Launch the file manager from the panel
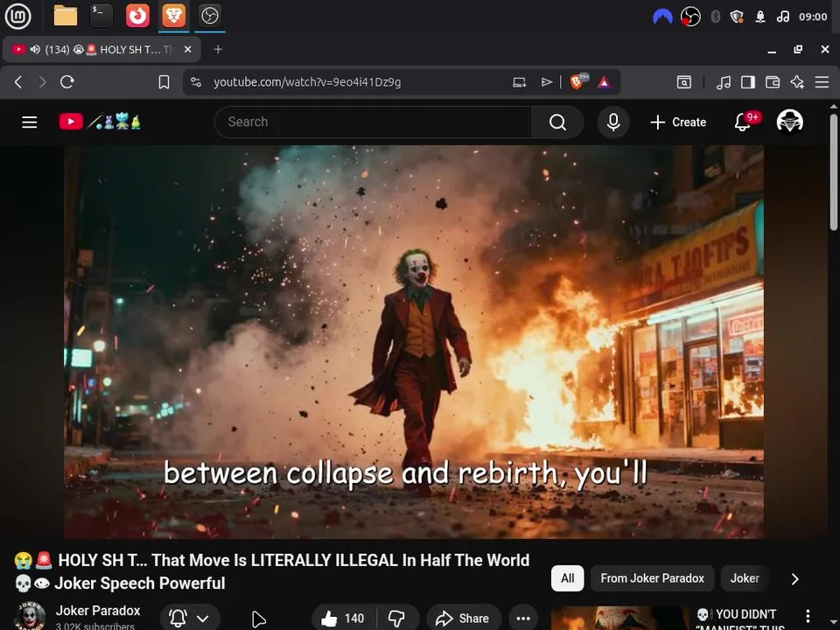Image resolution: width=840 pixels, height=630 pixels. coord(66,16)
